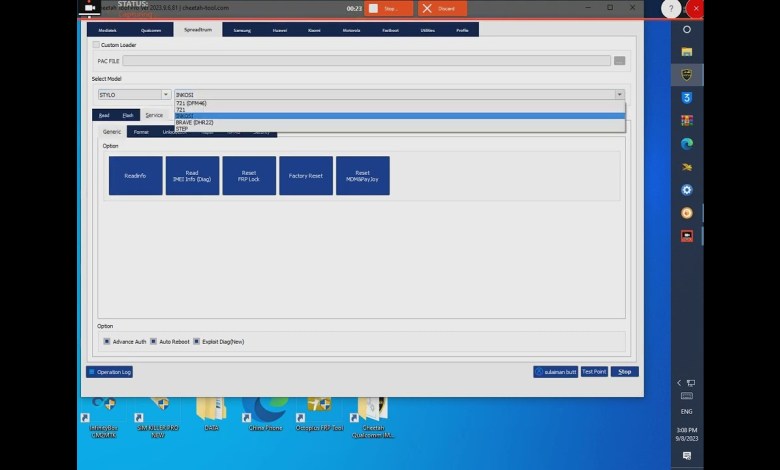Click the help question mark icon

pyautogui.click(x=672, y=9)
